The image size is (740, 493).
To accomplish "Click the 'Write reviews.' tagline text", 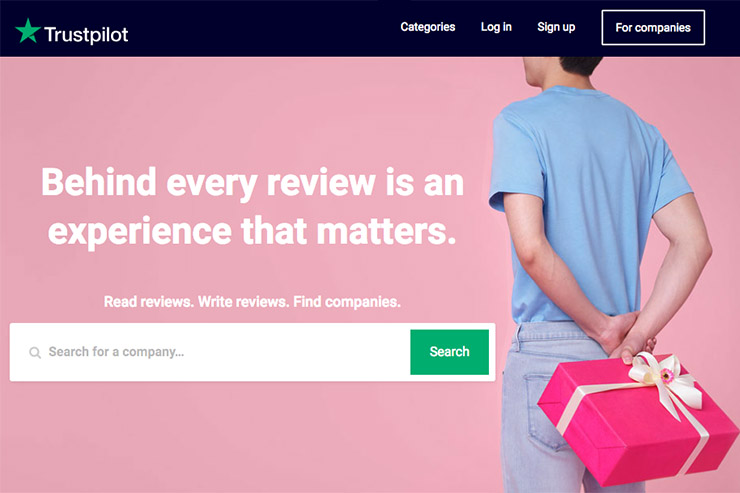I will click(x=244, y=301).
